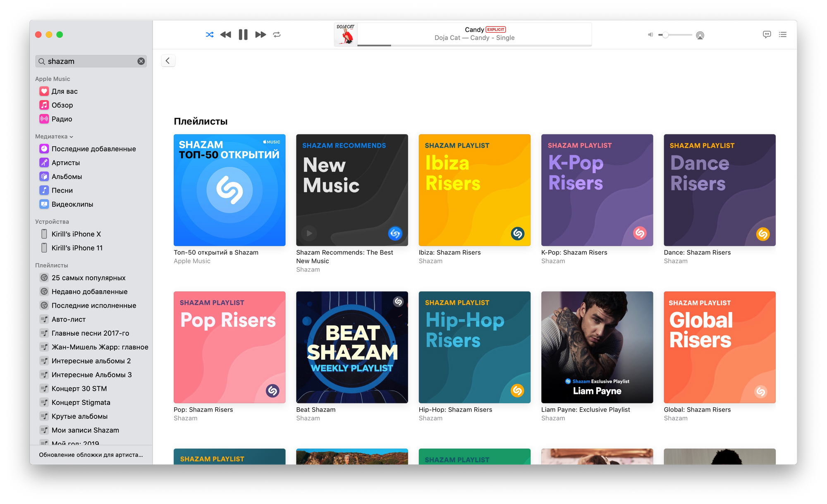The image size is (827, 504).
Task: Open Мои записи Shazam playlist
Action: [85, 430]
